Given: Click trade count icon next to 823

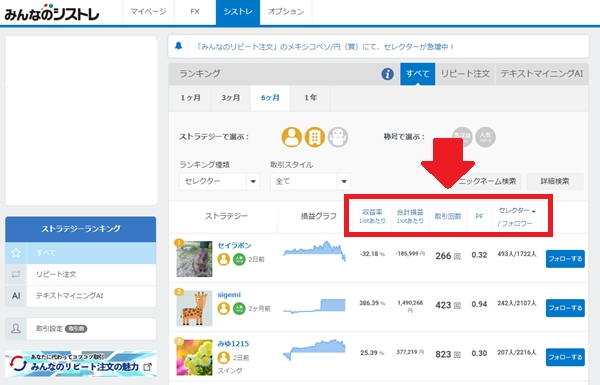Looking at the screenshot, I should click(457, 355).
